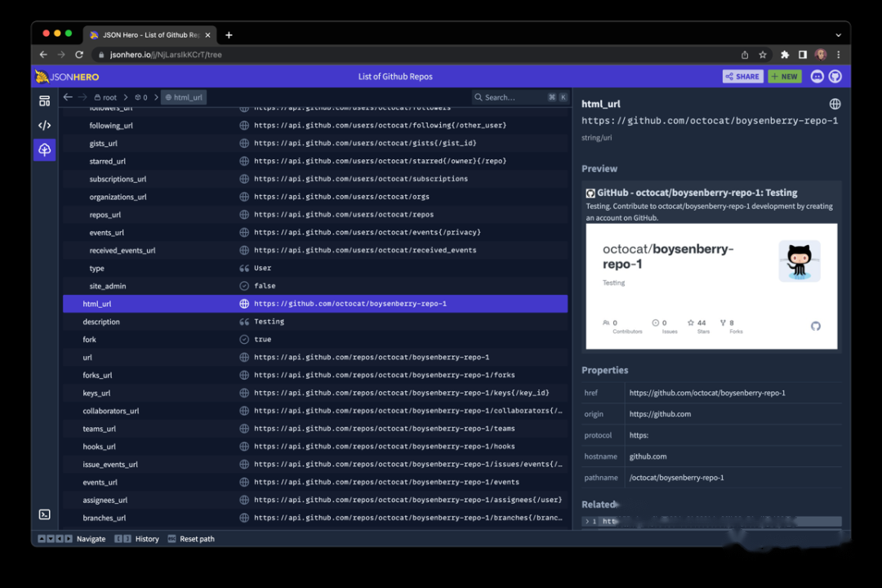This screenshot has height=588, width=882.
Task: Select the tree view icon in sidebar
Action: (x=44, y=149)
